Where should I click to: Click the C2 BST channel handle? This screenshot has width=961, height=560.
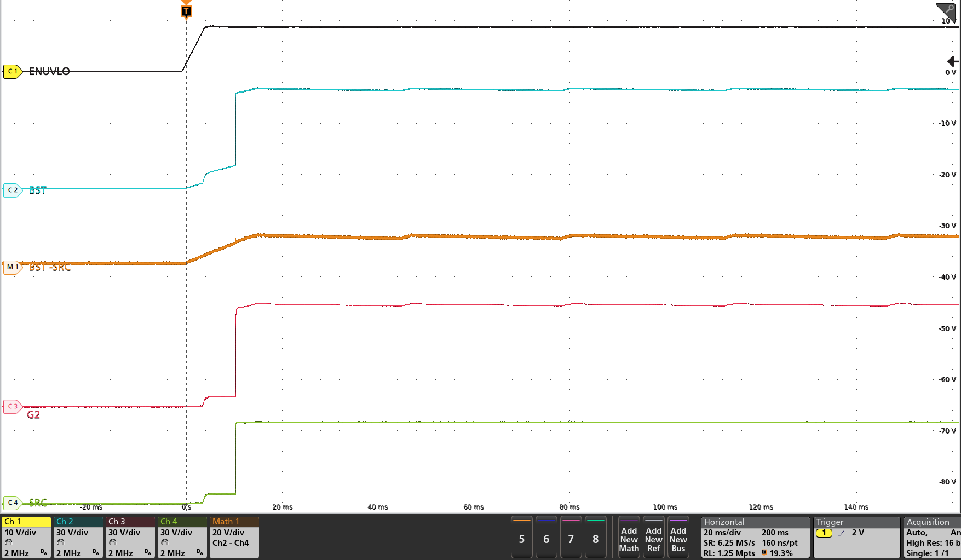point(12,190)
